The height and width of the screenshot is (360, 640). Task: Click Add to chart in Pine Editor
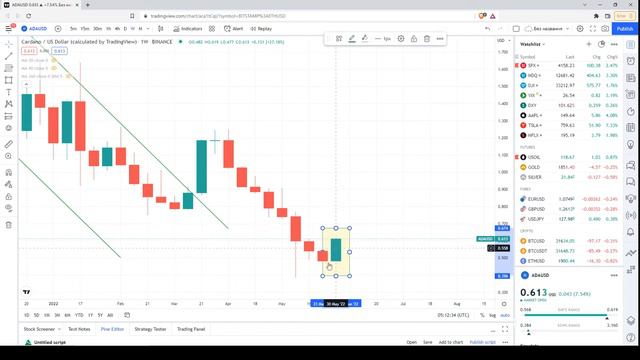451,342
